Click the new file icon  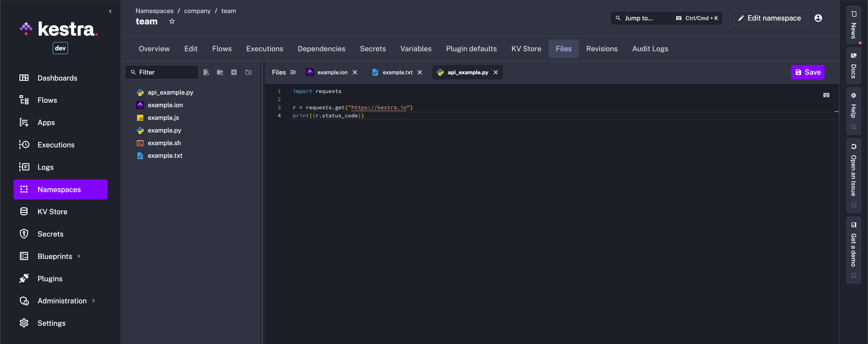click(x=206, y=72)
